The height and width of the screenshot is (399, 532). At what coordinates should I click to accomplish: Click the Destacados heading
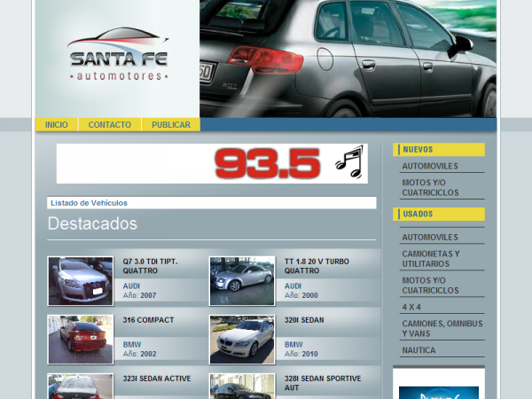(x=92, y=223)
